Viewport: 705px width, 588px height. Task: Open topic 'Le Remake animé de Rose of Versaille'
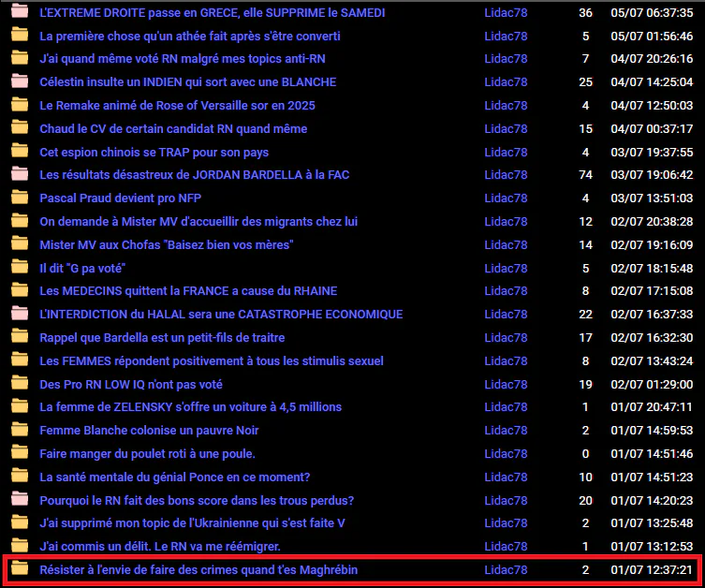(x=177, y=106)
